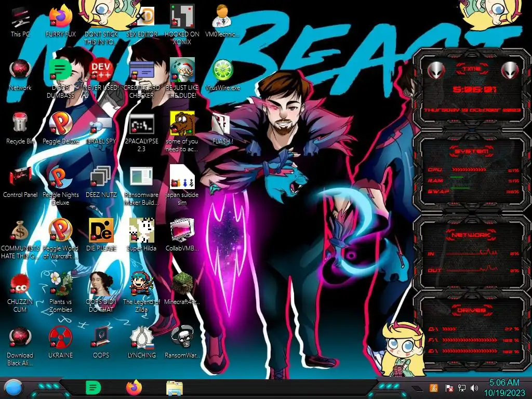Viewport: 532px width, 399px height.
Task: Launch Peggle Nights Deluxe
Action: pos(60,186)
